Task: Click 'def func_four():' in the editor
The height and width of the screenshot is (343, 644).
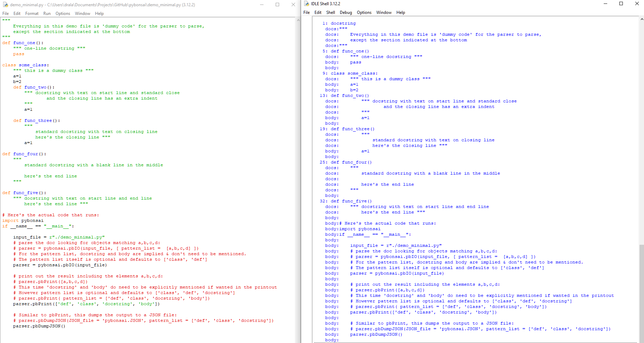Action: pyautogui.click(x=24, y=154)
